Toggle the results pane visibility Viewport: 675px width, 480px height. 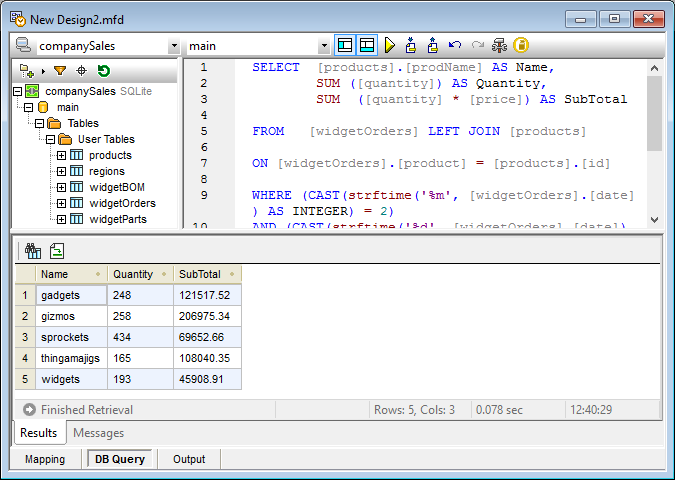tap(367, 45)
